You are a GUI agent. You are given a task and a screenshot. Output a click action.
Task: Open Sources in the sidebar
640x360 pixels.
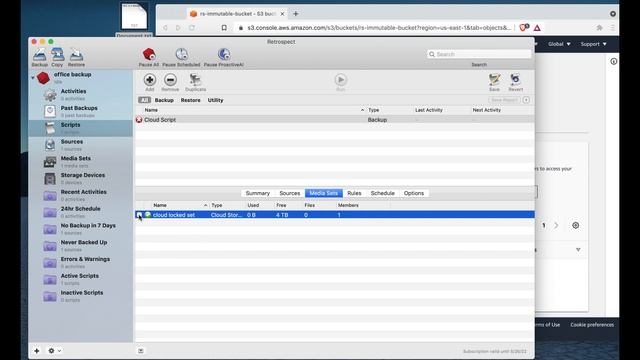81,145
